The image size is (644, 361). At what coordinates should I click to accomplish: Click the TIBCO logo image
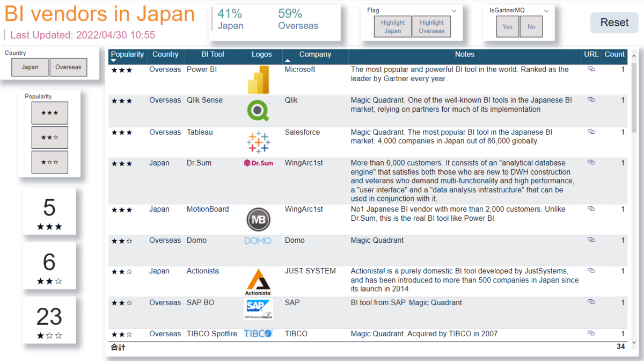click(258, 334)
